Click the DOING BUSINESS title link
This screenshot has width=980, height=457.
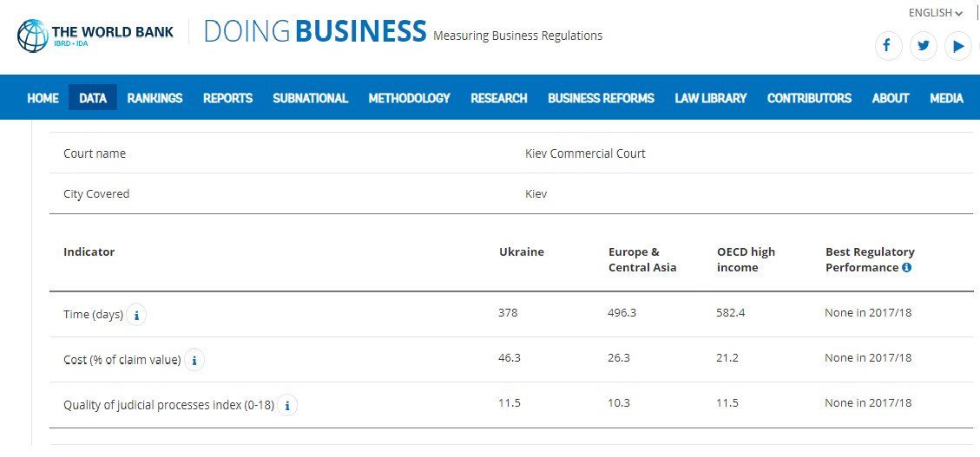(x=315, y=31)
